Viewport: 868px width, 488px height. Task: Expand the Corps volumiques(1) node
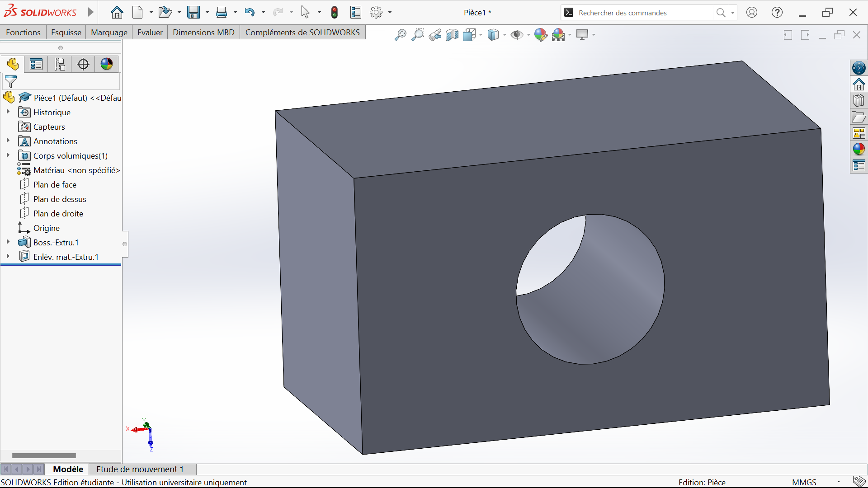[8, 155]
